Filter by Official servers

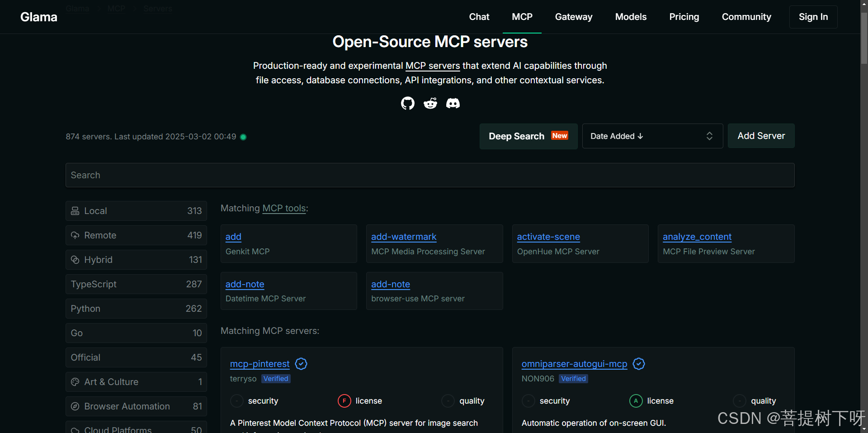pyautogui.click(x=136, y=357)
